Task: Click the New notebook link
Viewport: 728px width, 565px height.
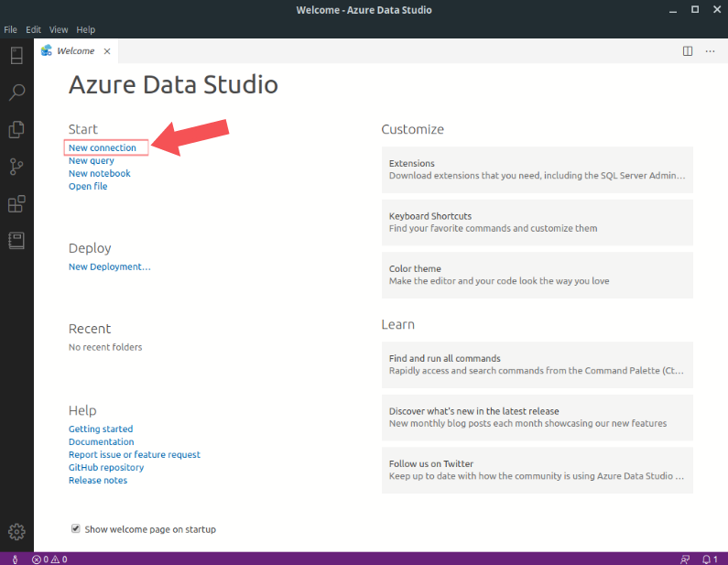Action: point(100,173)
